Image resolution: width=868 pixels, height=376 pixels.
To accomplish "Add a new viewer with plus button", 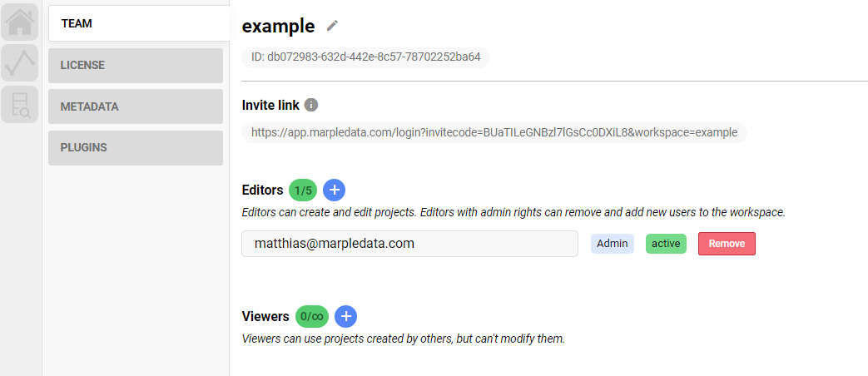I will click(346, 316).
